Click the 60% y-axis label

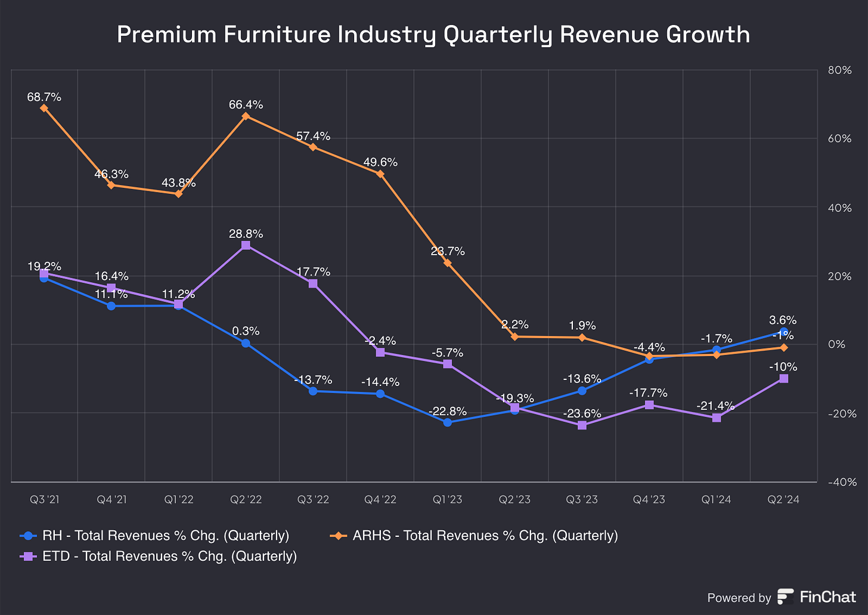[839, 139]
